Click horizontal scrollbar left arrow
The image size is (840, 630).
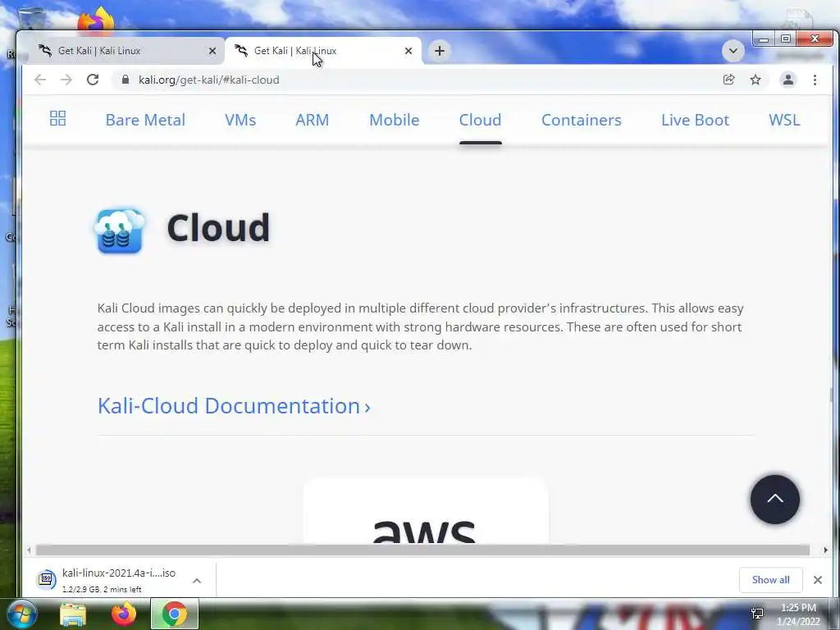click(29, 550)
